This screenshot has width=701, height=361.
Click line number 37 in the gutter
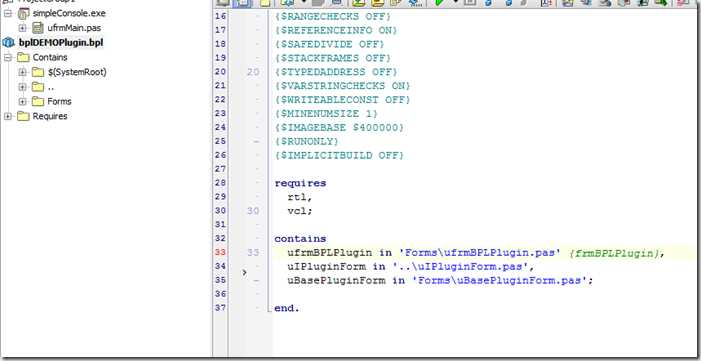(x=220, y=308)
